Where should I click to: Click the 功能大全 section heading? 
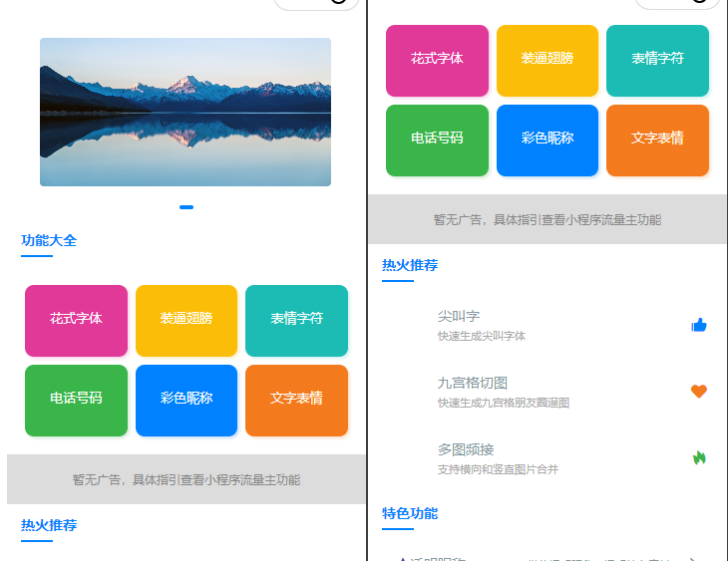(x=49, y=241)
